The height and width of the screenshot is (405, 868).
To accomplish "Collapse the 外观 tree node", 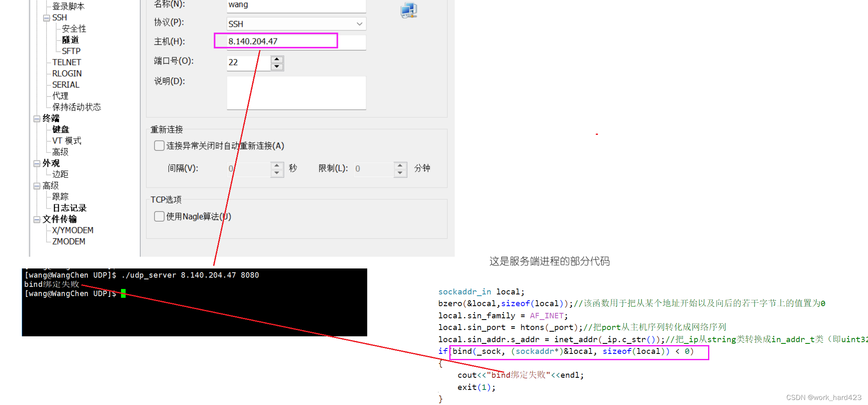I will click(37, 163).
